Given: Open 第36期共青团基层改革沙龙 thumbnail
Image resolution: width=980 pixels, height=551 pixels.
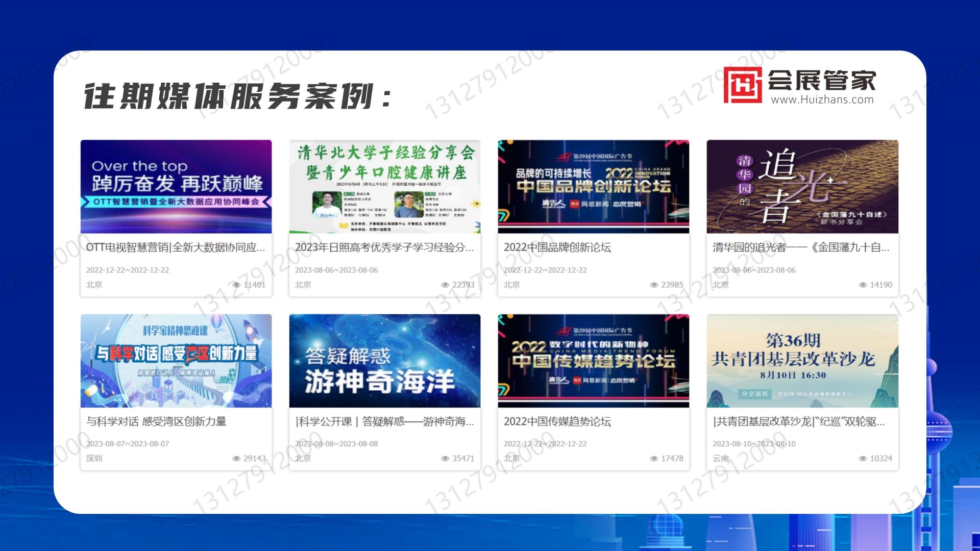Looking at the screenshot, I should coord(802,361).
